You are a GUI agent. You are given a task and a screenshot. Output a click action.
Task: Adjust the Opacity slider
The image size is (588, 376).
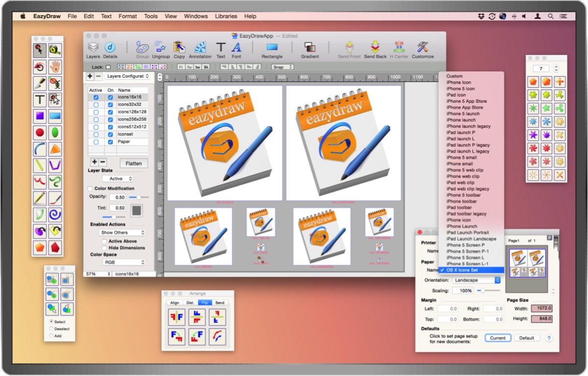pos(139,197)
